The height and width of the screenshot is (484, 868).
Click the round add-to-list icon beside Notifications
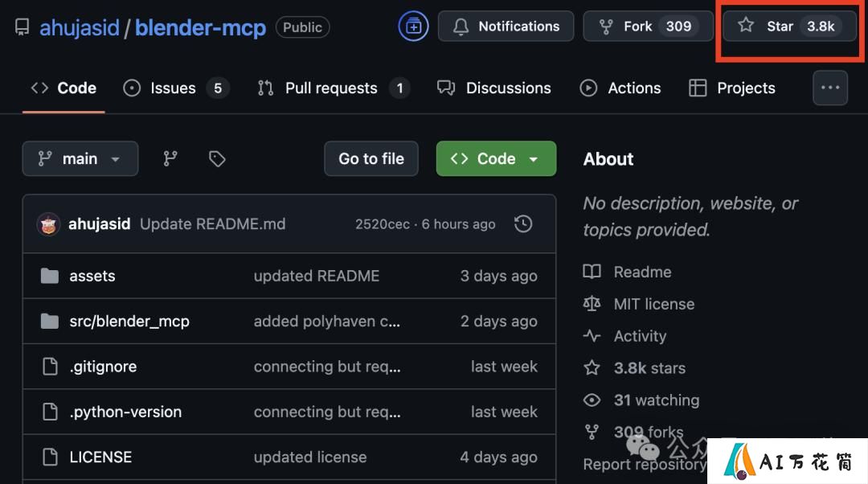(x=414, y=26)
